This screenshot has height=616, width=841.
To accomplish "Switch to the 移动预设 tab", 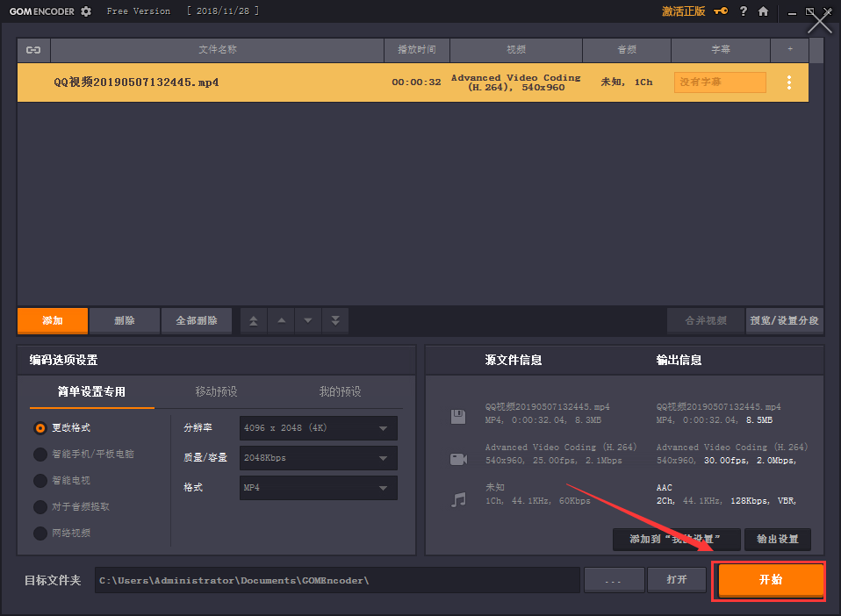I will (216, 391).
